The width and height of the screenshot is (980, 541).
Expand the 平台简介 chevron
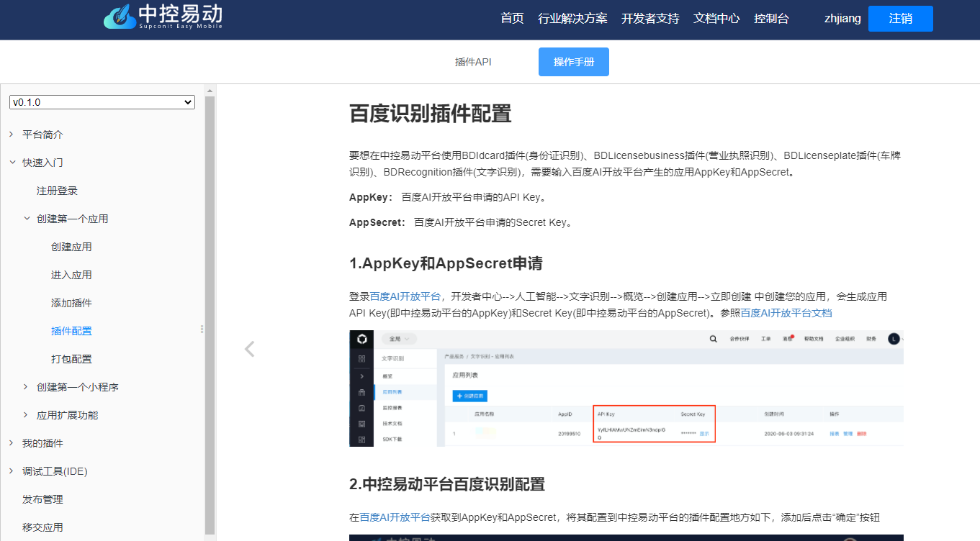click(x=12, y=135)
